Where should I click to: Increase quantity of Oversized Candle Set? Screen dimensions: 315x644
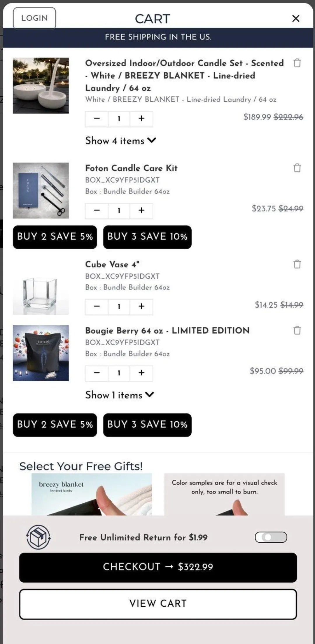click(141, 119)
